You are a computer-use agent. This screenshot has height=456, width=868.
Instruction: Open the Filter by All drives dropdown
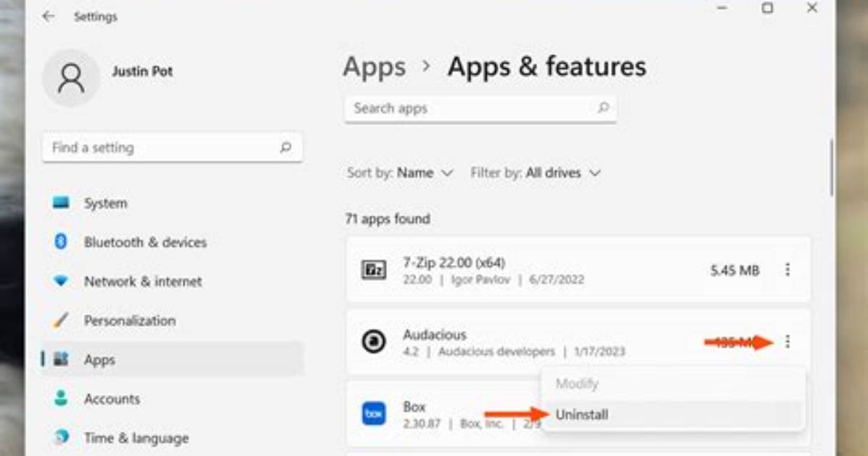click(536, 173)
